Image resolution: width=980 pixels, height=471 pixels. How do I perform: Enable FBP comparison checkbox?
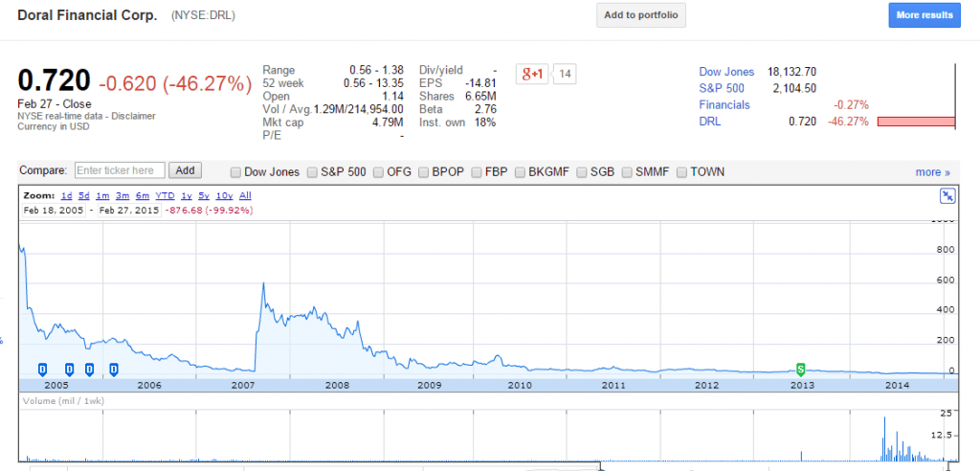477,172
